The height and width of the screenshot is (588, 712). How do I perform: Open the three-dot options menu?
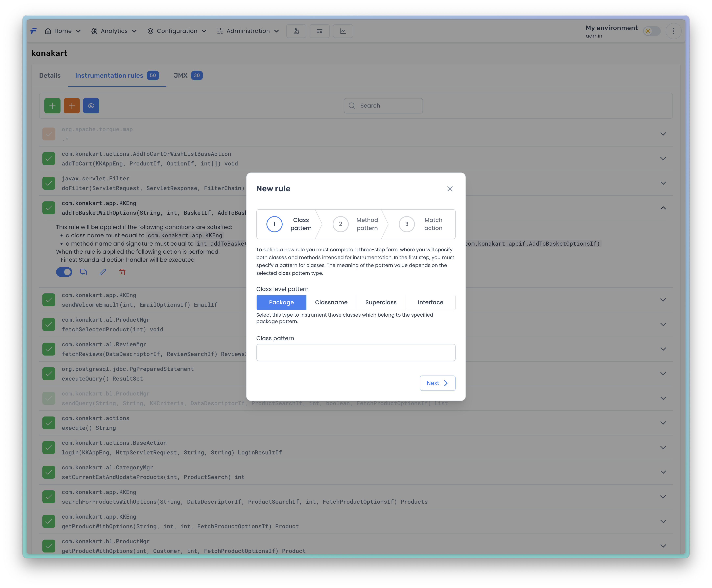tap(673, 31)
